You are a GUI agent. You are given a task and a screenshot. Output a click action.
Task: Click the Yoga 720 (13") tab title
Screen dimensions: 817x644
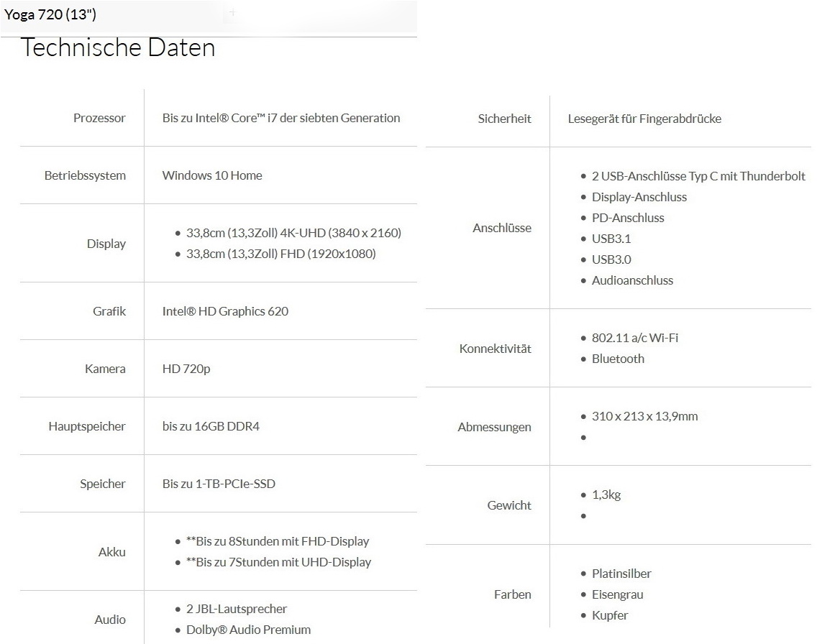coord(50,14)
